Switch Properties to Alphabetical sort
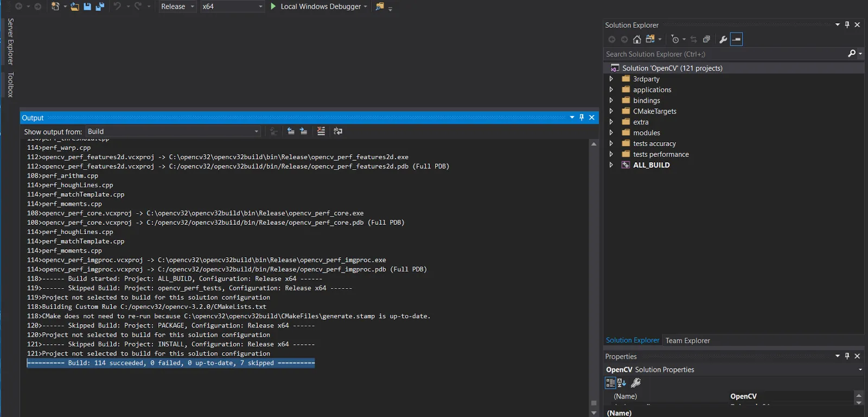The height and width of the screenshot is (417, 868). point(622,383)
